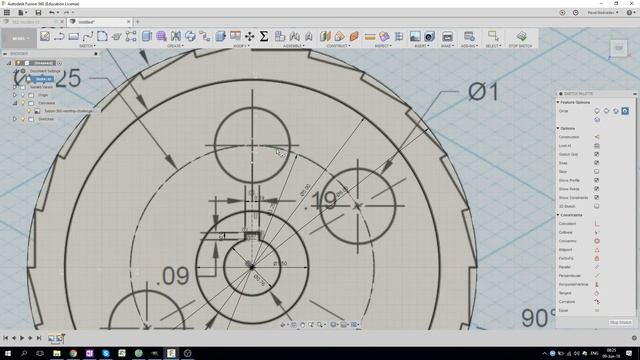The height and width of the screenshot is (360, 640).
Task: Open the data panel grid icon
Action: click(x=7, y=13)
